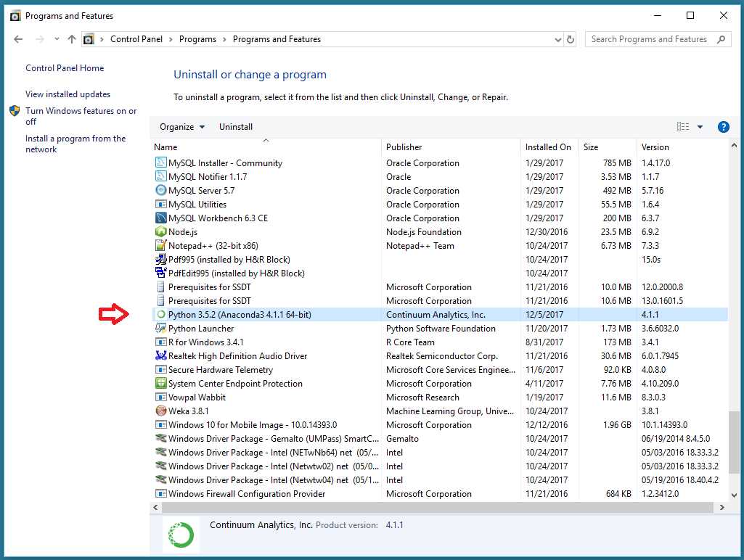Image resolution: width=744 pixels, height=560 pixels.
Task: Click the Pdf995 program icon
Action: pos(161,259)
